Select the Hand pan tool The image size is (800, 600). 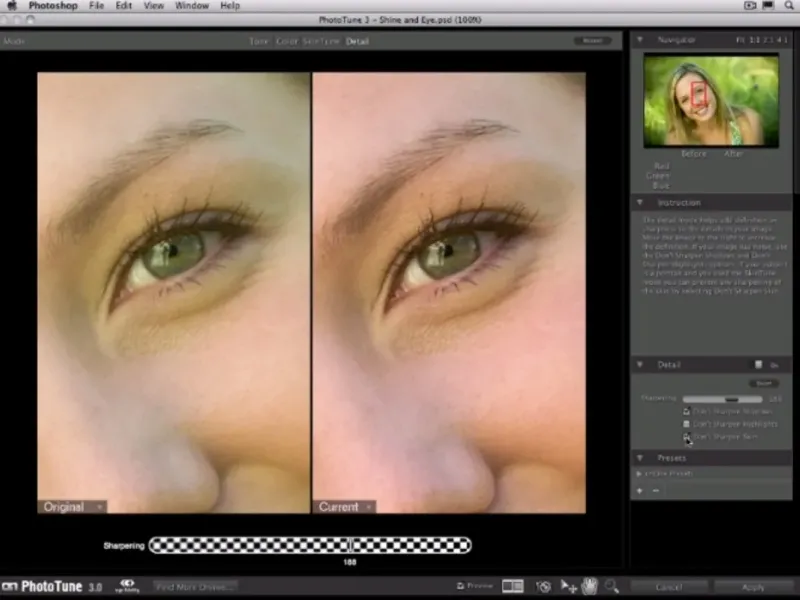tap(590, 587)
